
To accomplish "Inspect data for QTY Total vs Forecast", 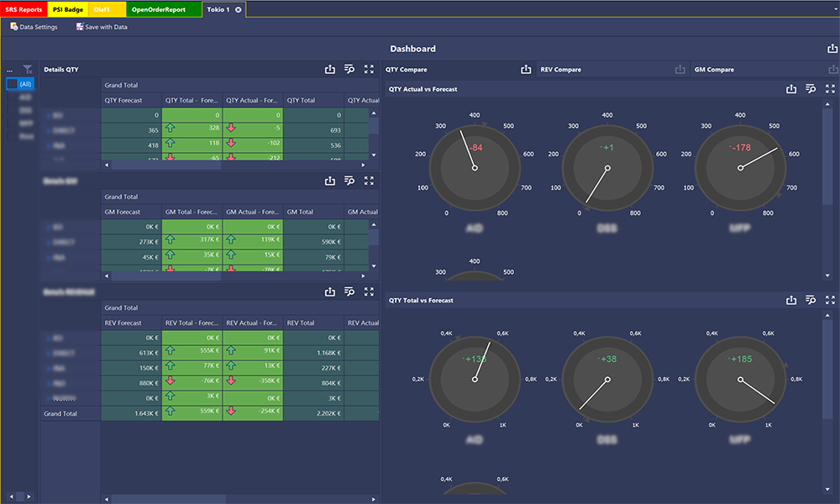I will [811, 300].
